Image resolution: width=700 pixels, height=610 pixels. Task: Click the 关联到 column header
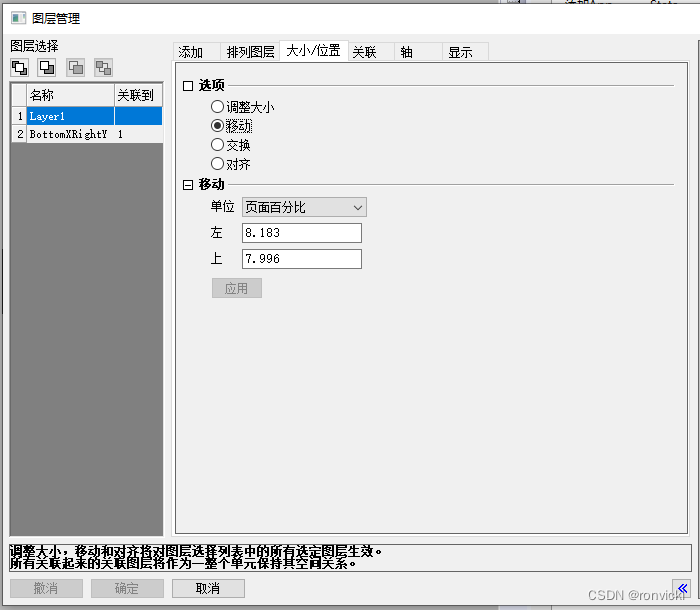tap(138, 95)
